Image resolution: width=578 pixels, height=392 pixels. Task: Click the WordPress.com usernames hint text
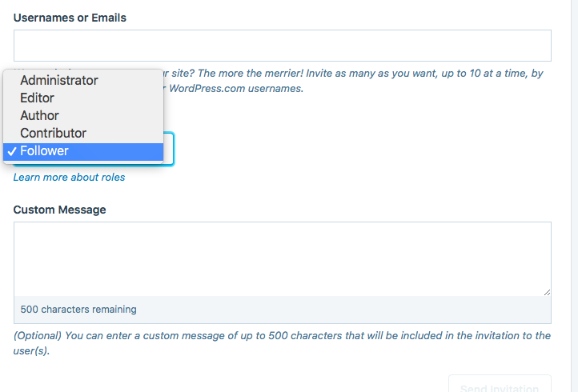(x=236, y=89)
